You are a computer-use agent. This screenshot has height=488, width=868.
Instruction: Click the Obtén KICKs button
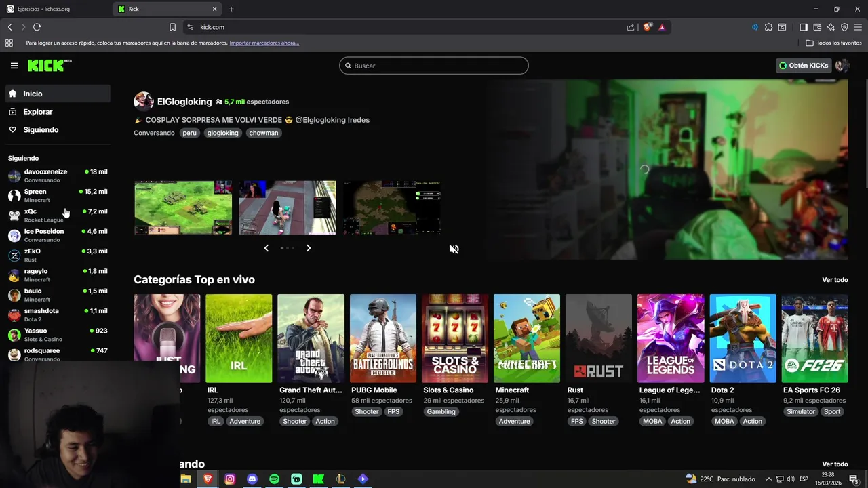(804, 66)
